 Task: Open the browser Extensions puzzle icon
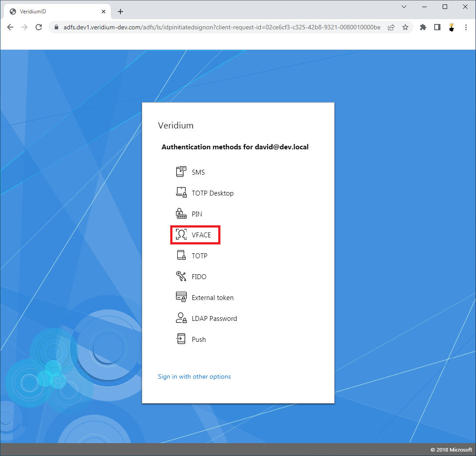pos(423,27)
